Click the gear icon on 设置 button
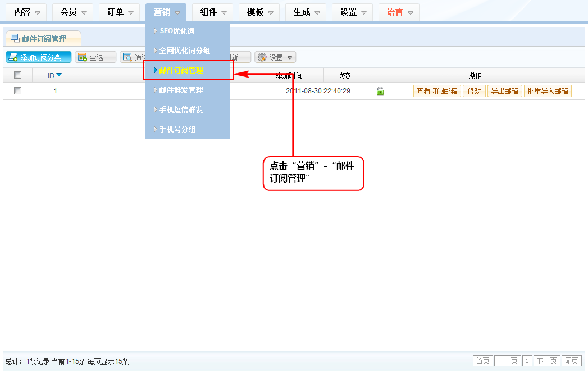This screenshot has width=588, height=372. pyautogui.click(x=262, y=57)
